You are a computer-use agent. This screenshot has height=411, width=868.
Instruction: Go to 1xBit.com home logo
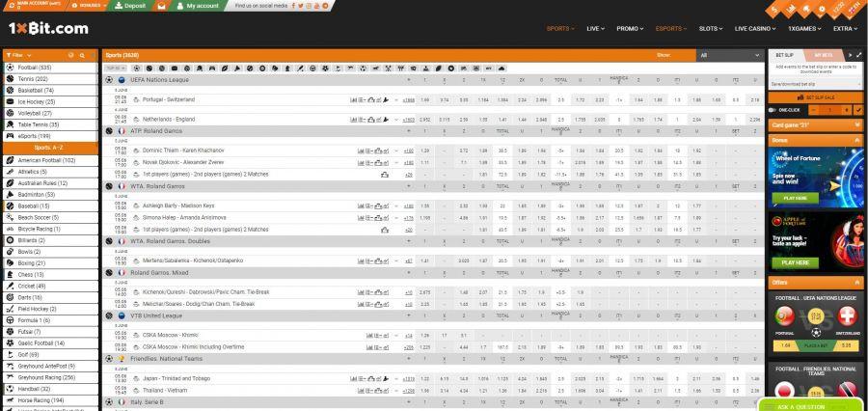pos(48,28)
